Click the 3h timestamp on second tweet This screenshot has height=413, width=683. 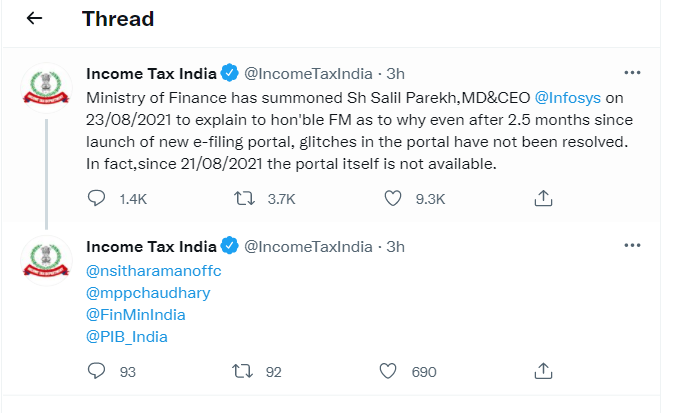click(395, 246)
